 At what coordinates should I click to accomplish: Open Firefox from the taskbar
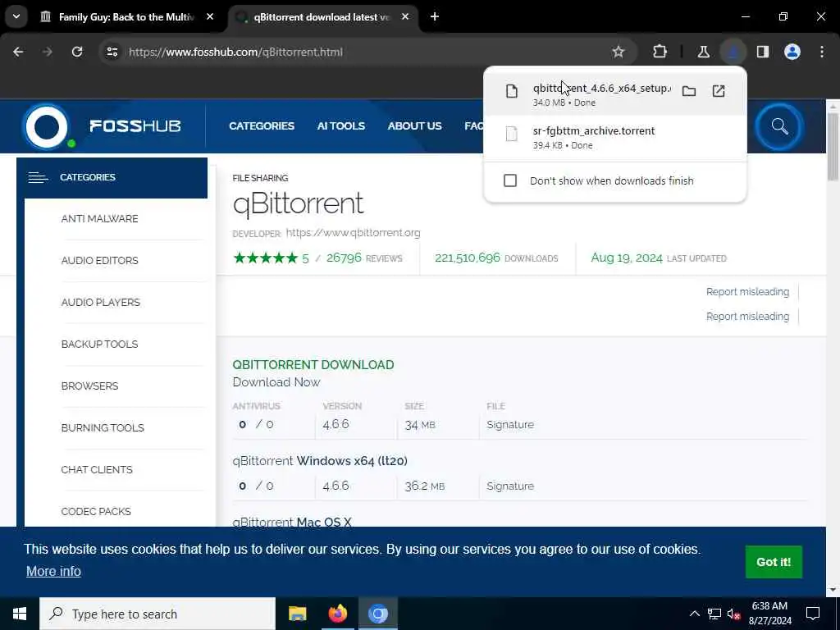click(337, 614)
